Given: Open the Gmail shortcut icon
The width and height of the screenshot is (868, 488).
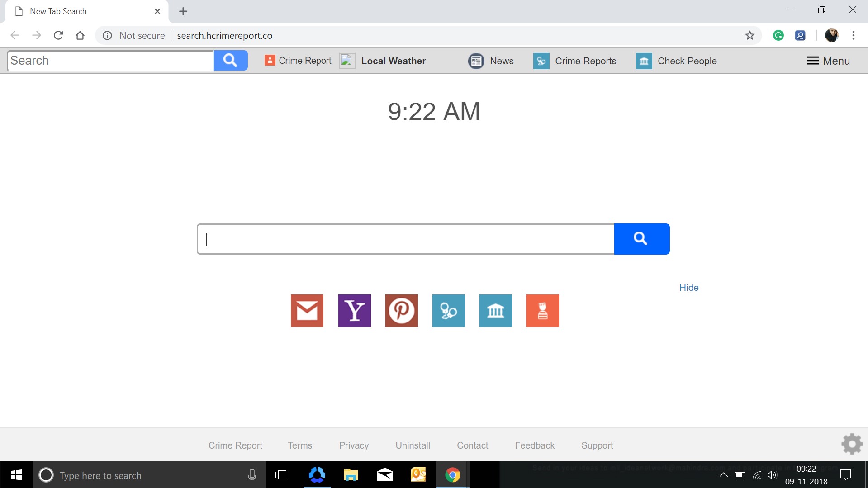Looking at the screenshot, I should 307,311.
